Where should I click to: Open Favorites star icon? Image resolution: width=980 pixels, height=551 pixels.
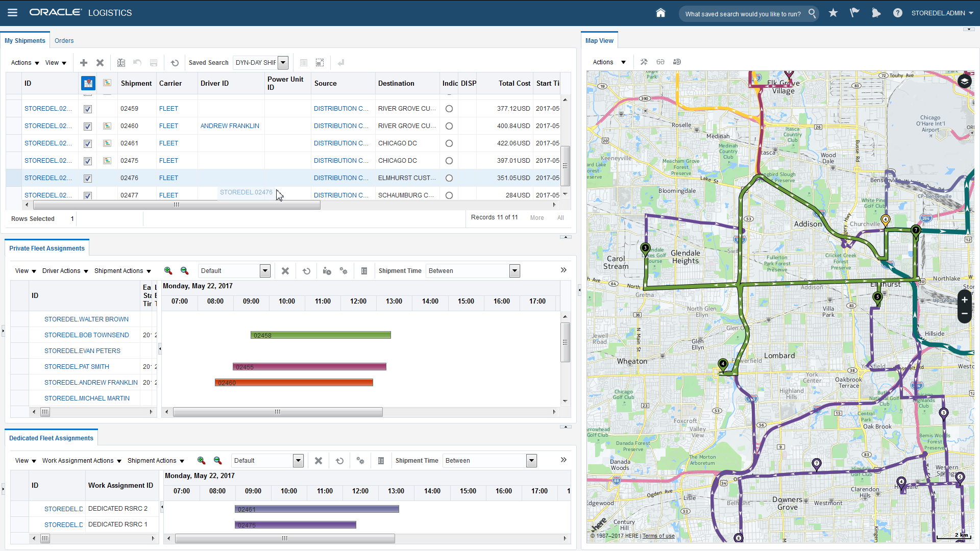point(833,13)
